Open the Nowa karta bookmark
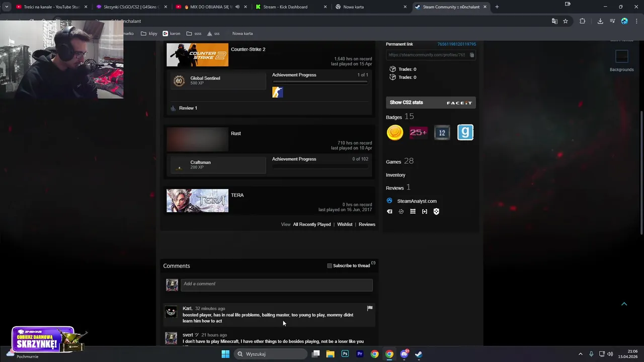644x362 pixels. click(x=242, y=34)
